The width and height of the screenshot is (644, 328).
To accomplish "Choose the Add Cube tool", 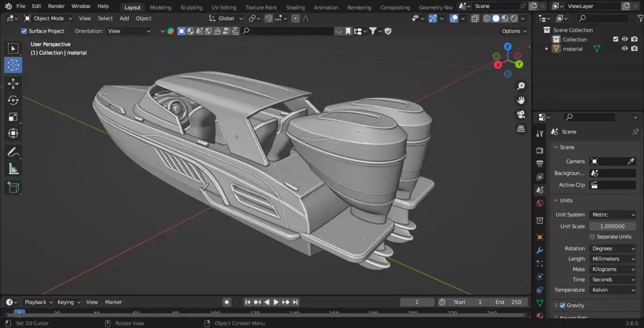I will pos(13,187).
